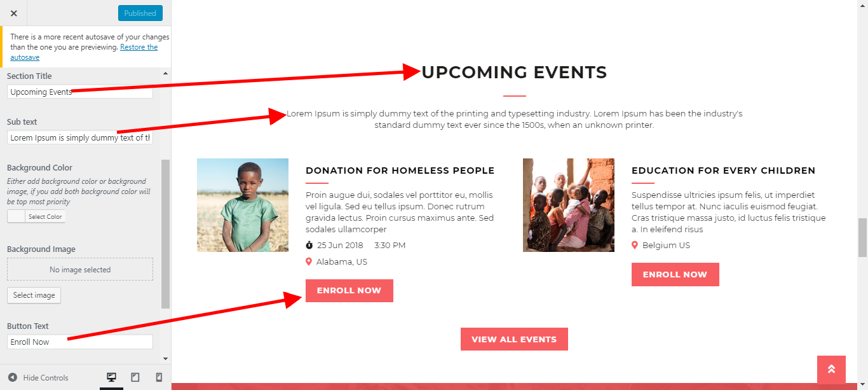Switch to mobile preview icon
Image resolution: width=868 pixels, height=390 pixels.
(159, 377)
